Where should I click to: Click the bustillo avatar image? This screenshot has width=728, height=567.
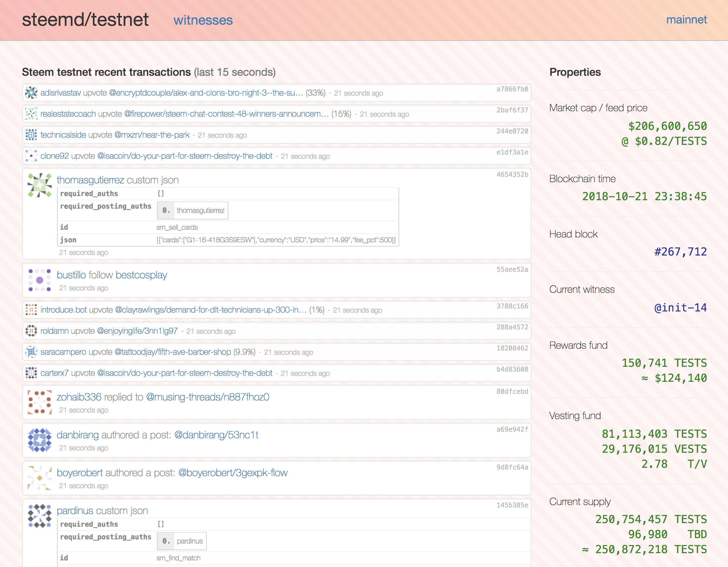pyautogui.click(x=40, y=280)
